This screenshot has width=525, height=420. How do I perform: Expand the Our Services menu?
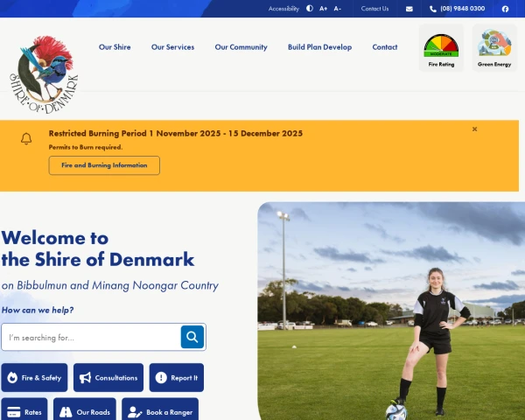(x=172, y=47)
